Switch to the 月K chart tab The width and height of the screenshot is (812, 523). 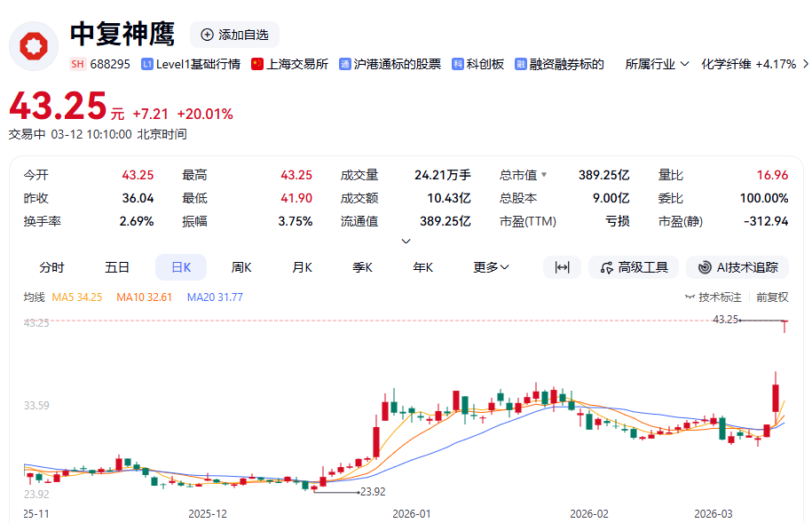[x=302, y=267]
